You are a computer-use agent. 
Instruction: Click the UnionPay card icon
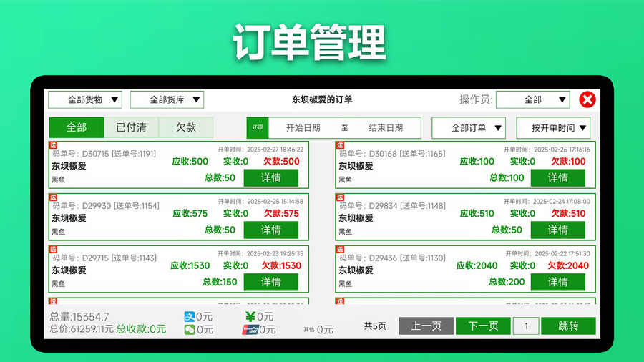(249, 330)
